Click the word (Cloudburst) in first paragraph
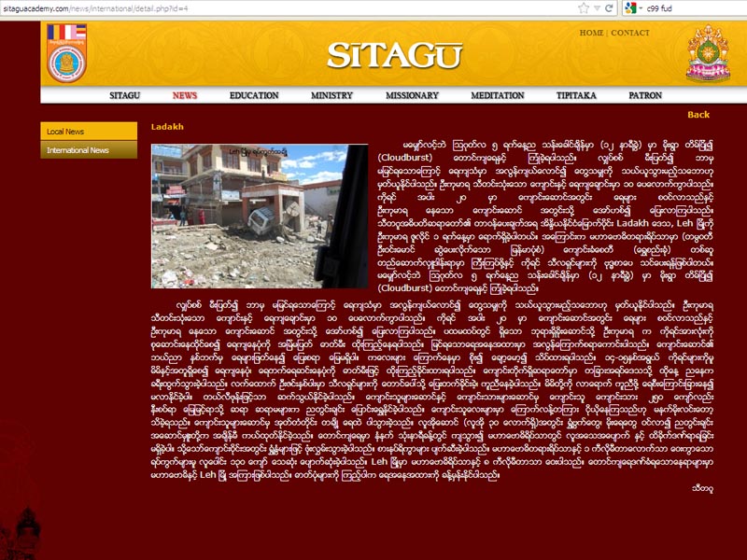This screenshot has width=747, height=560. coord(405,158)
